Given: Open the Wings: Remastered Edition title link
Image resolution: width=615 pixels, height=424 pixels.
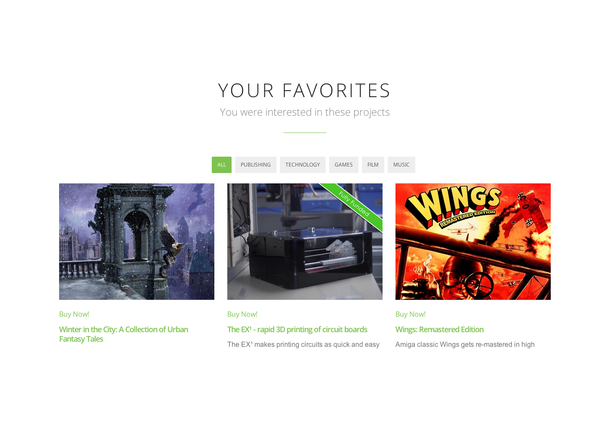Looking at the screenshot, I should pos(440,329).
